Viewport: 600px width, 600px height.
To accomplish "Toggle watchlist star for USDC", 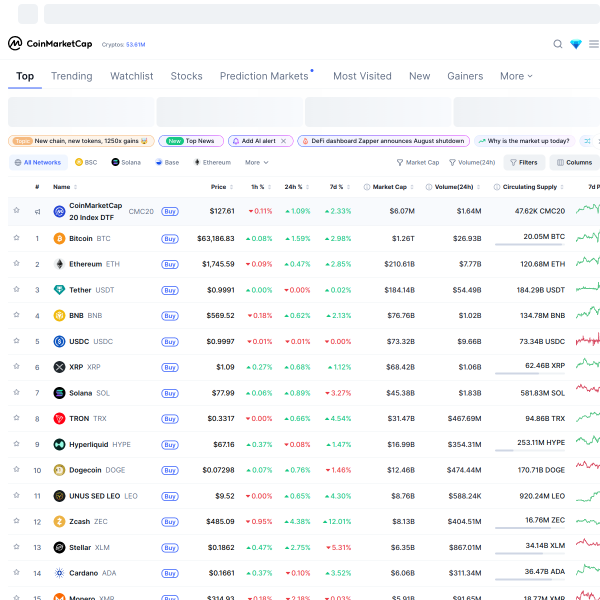I will coord(16,341).
